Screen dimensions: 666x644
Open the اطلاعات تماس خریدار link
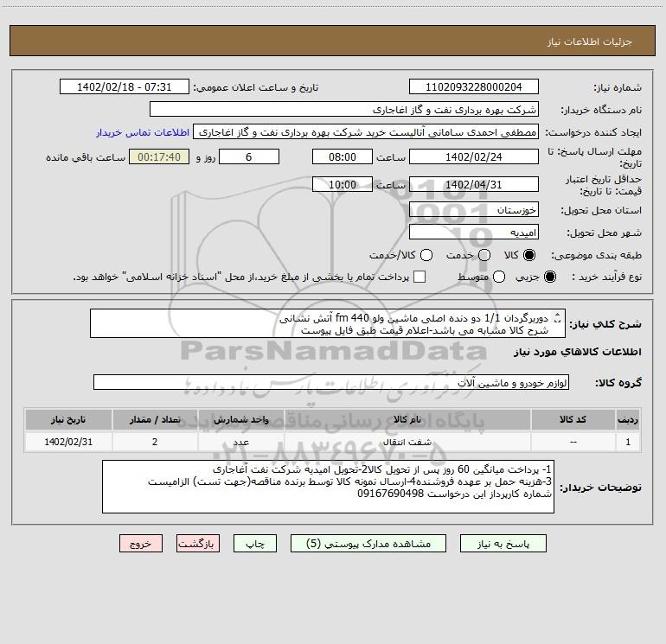143,132
